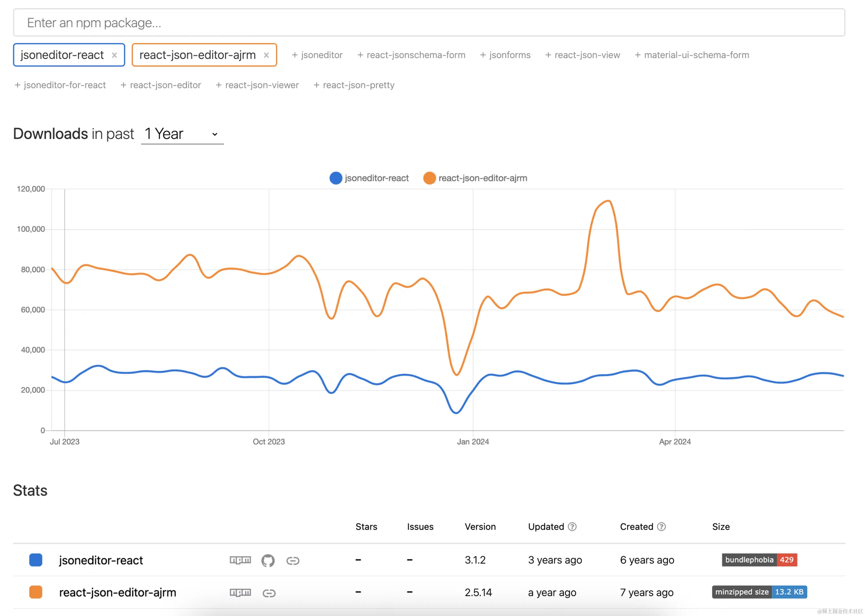Open npm icon for react-json-editor-ajrm

coord(240,593)
